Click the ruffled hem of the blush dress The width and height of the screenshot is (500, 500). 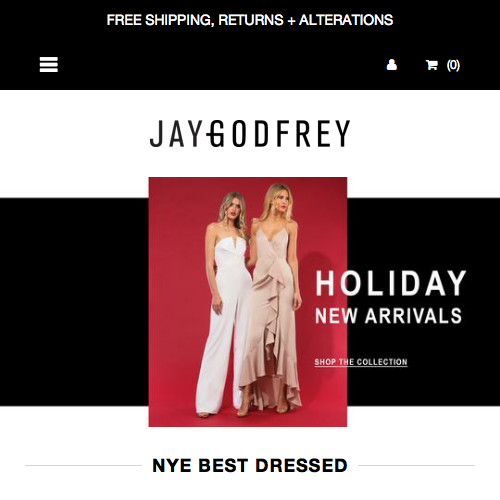[270, 393]
